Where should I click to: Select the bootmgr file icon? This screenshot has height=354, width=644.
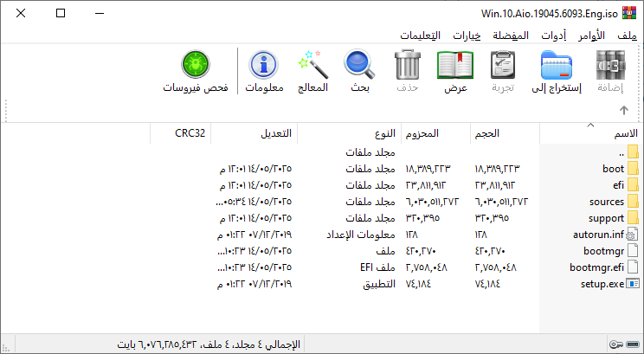(x=633, y=250)
